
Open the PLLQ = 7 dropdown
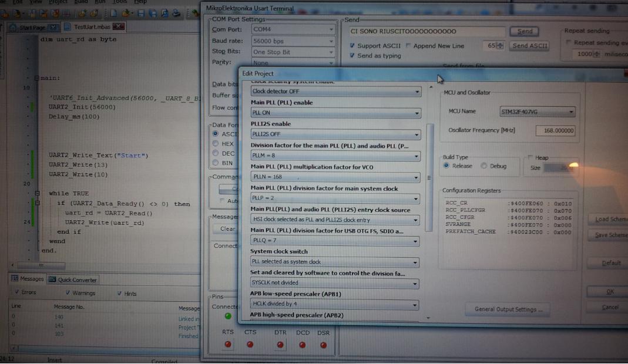coord(335,240)
